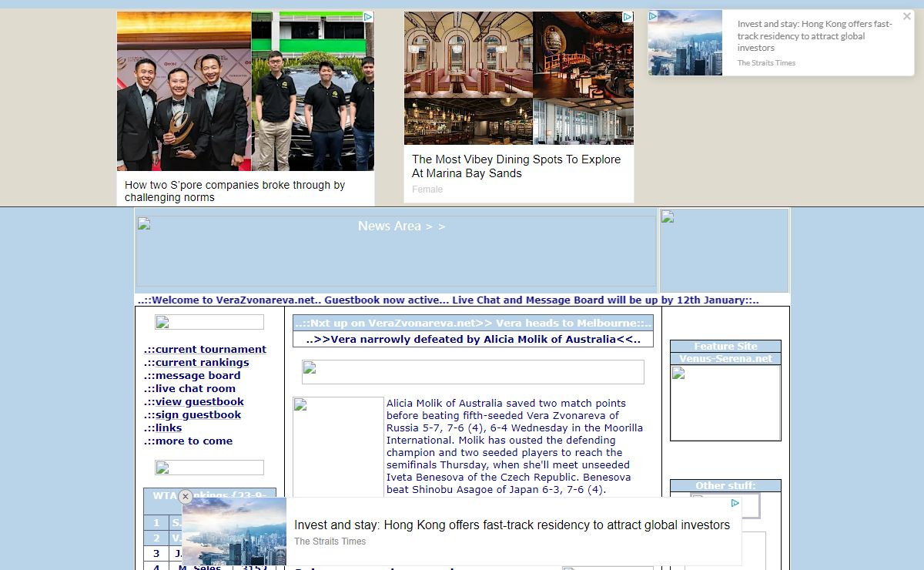Click the Hong Kong skyline thumbnail in top-right ad
Image resolution: width=924 pixels, height=570 pixels.
point(685,42)
